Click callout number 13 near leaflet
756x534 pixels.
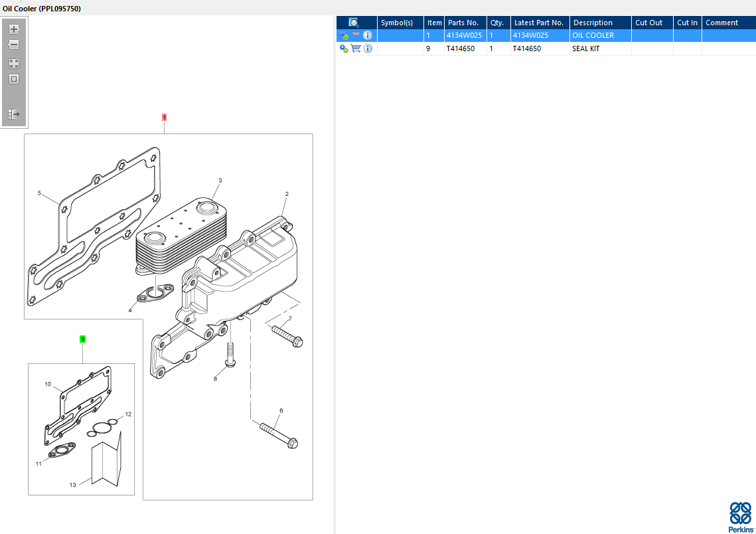click(73, 485)
